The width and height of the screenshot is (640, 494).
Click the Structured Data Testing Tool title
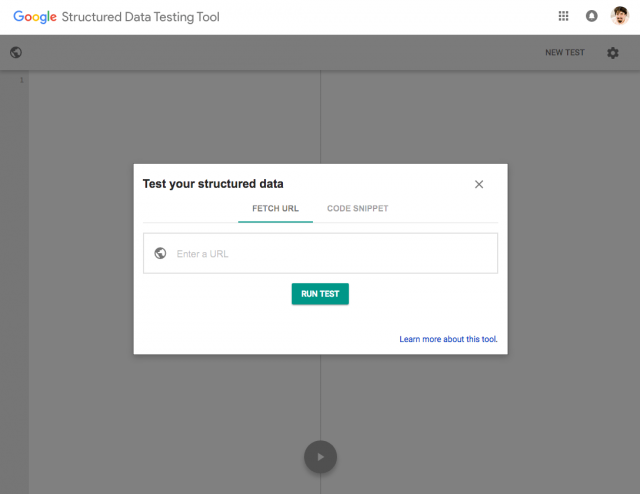(140, 17)
